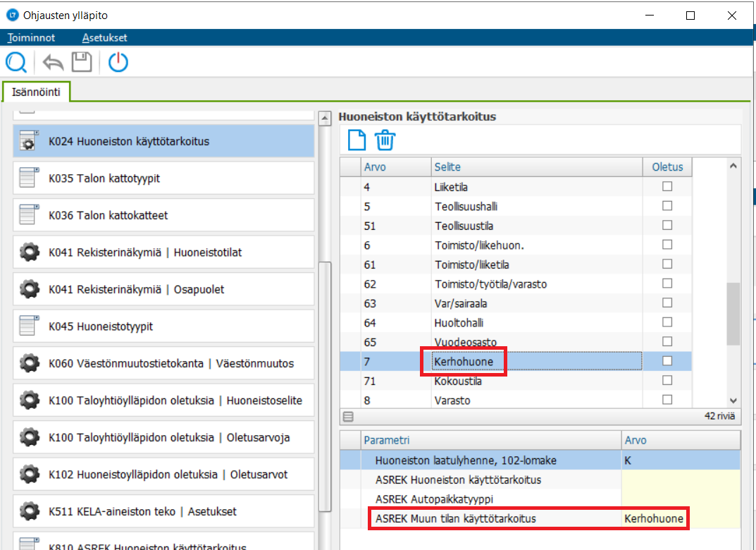The width and height of the screenshot is (756, 550).
Task: Enable Oletus checkbox for Kerhohuone row
Action: point(667,361)
